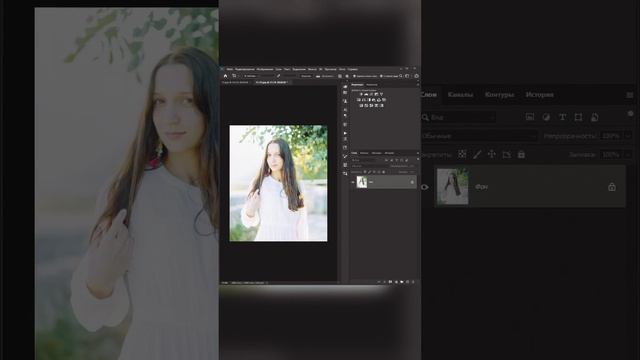The image size is (640, 360).
Task: Click the Home icon in Photoshop window
Action: 225,76
